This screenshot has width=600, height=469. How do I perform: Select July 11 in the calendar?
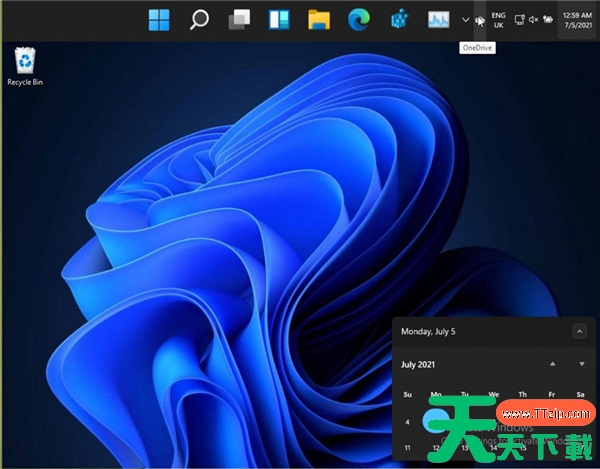(407, 448)
